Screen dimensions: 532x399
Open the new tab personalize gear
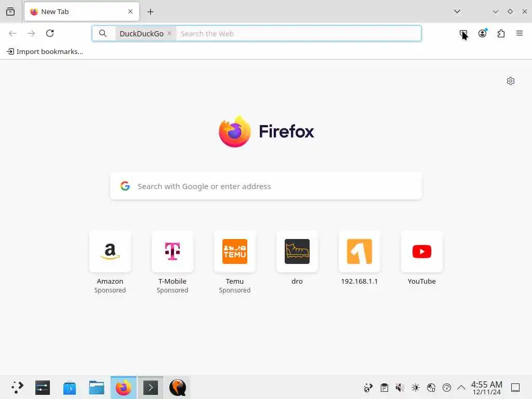point(511,81)
